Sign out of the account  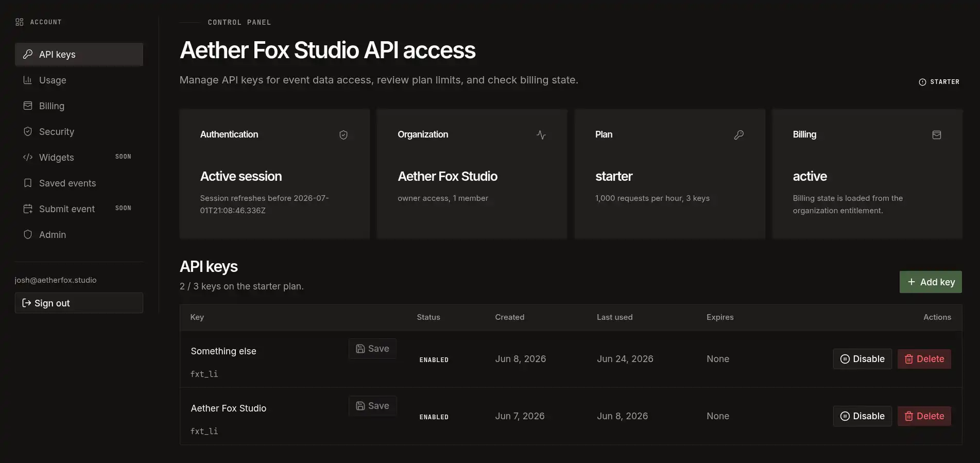79,303
